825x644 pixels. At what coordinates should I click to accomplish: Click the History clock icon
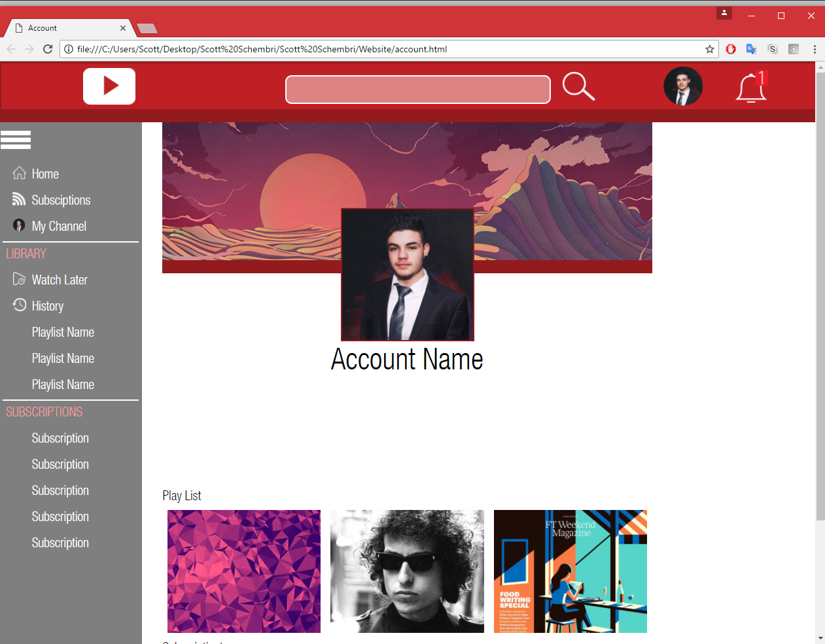point(20,305)
